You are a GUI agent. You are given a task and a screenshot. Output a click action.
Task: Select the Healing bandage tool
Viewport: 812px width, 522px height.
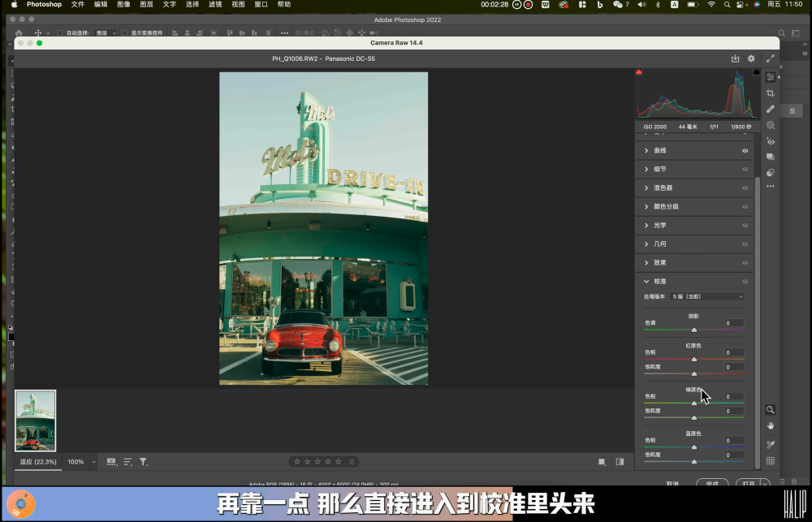click(x=770, y=110)
